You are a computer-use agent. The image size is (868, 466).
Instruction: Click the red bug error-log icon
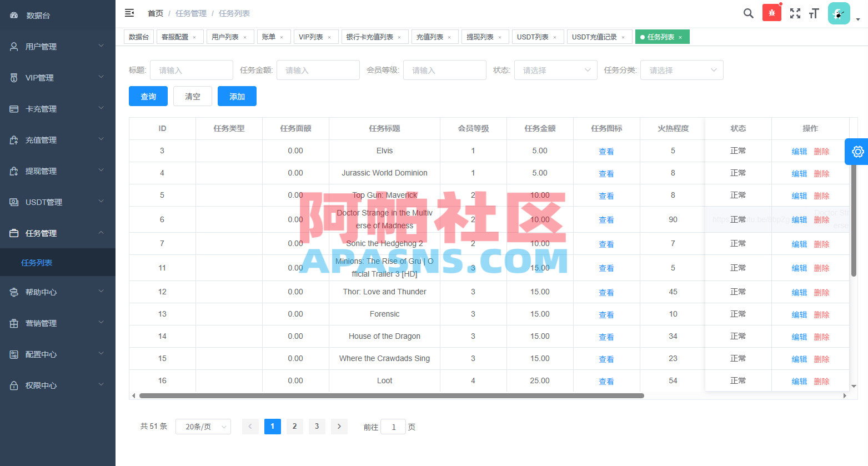[x=772, y=13]
